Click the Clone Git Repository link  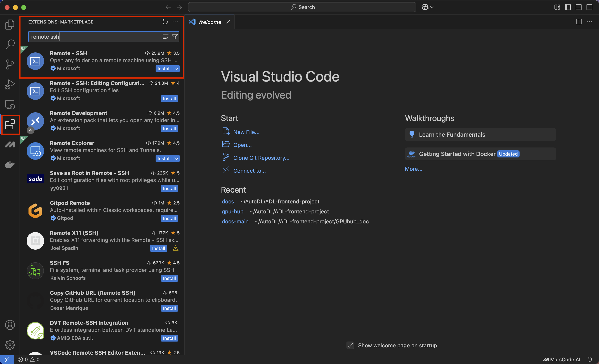click(x=261, y=158)
